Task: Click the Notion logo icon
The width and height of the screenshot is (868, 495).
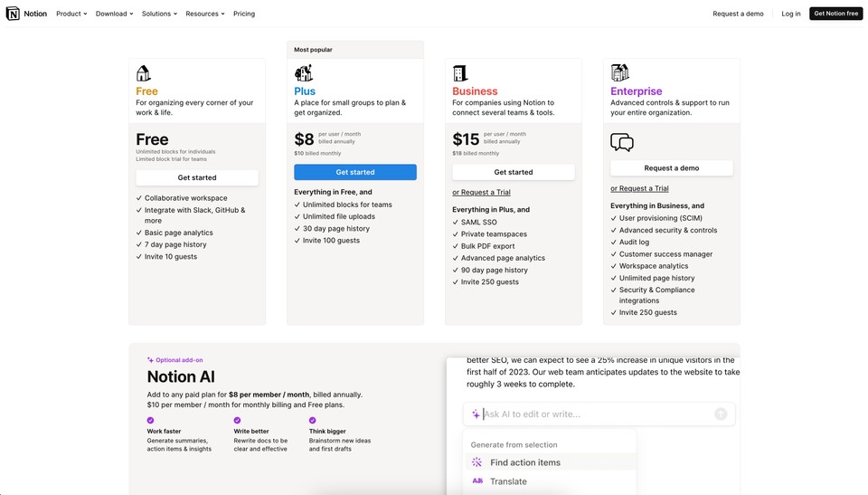Action: point(13,14)
